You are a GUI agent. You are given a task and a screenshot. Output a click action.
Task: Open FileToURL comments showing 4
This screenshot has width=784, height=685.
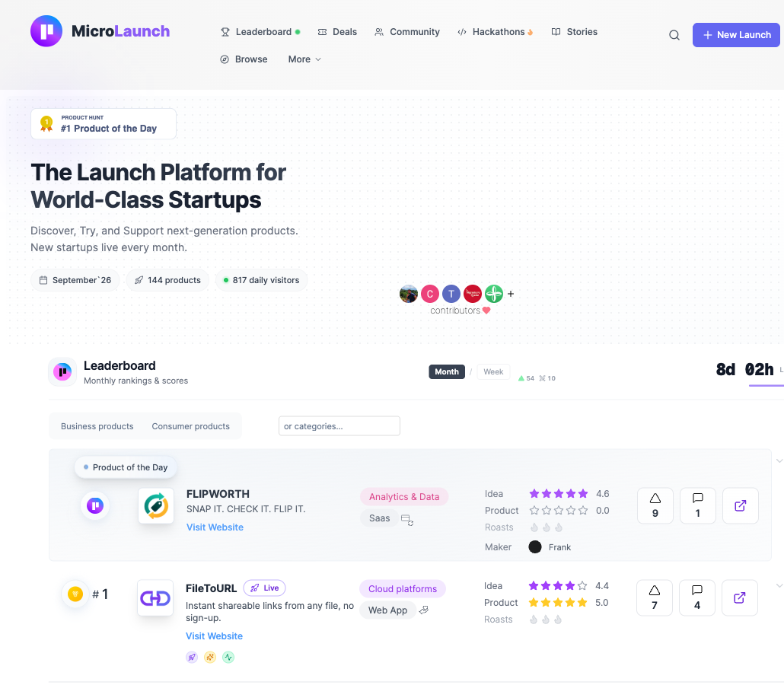(x=697, y=598)
